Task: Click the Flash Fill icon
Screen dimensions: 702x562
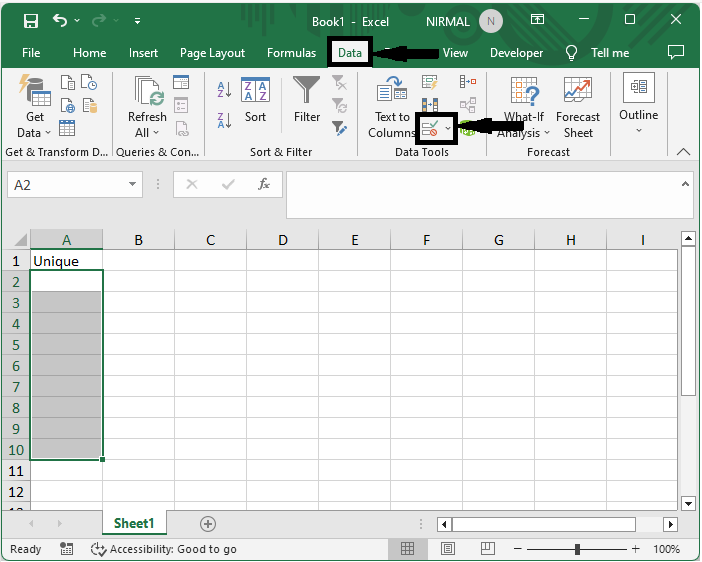Action: pos(430,82)
